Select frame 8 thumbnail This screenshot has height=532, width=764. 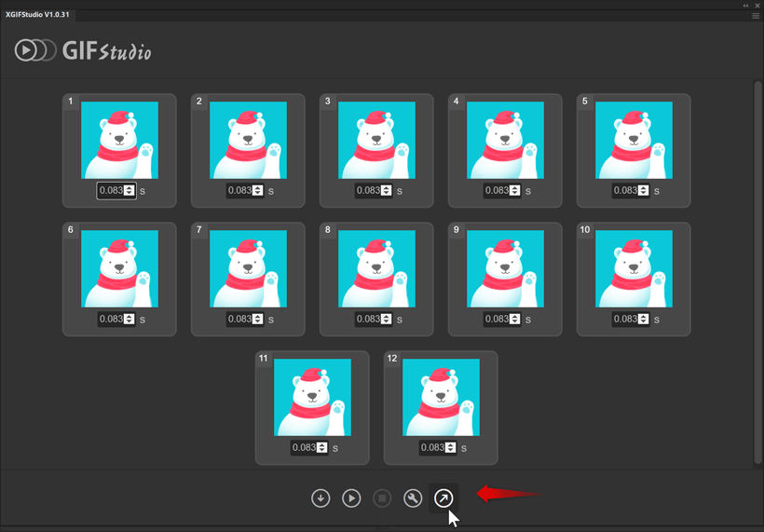pyautogui.click(x=376, y=269)
